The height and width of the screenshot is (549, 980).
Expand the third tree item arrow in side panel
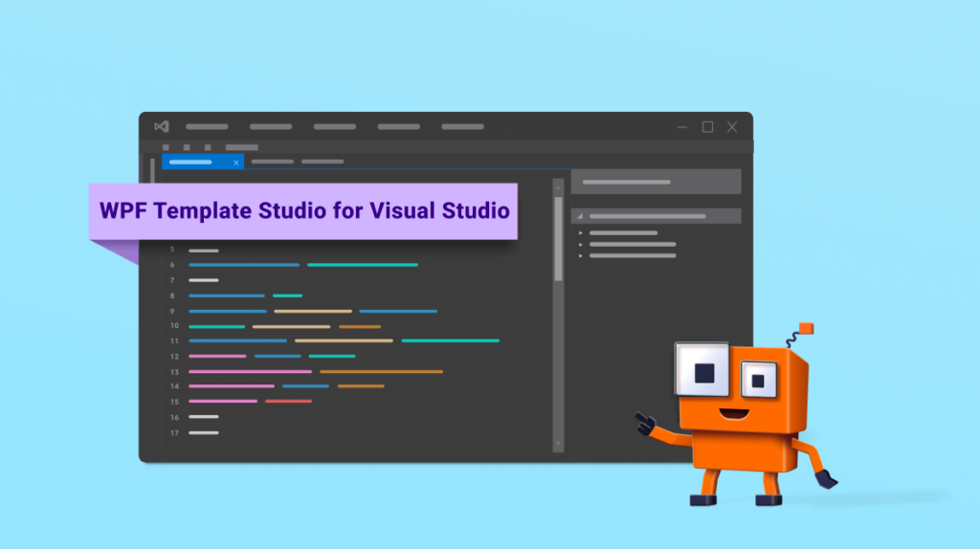581,255
